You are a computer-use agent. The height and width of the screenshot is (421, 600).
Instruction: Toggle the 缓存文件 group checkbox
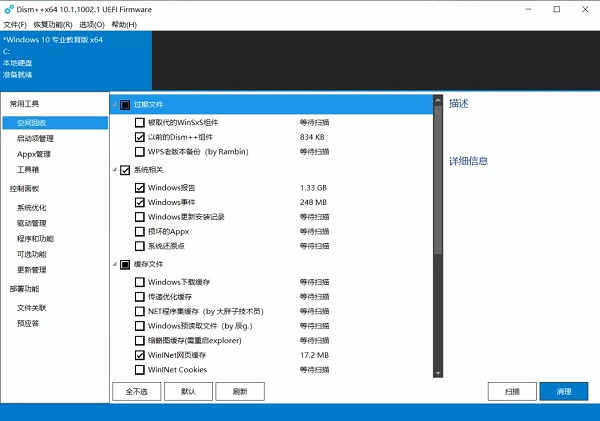125,264
